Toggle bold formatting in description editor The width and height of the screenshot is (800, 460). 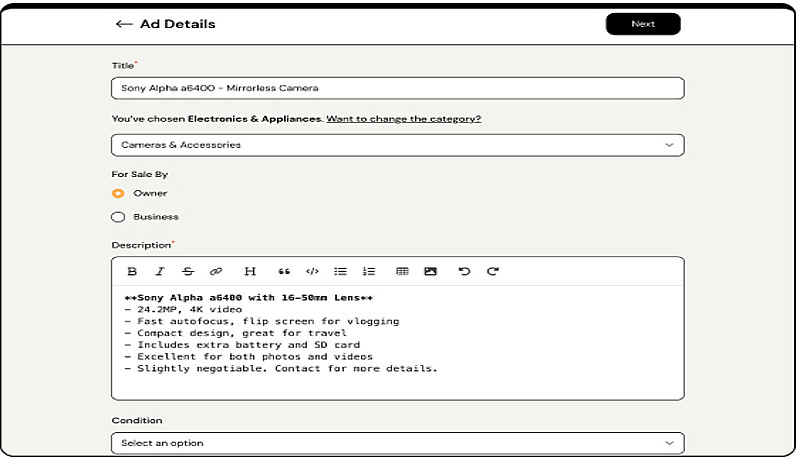(x=132, y=271)
